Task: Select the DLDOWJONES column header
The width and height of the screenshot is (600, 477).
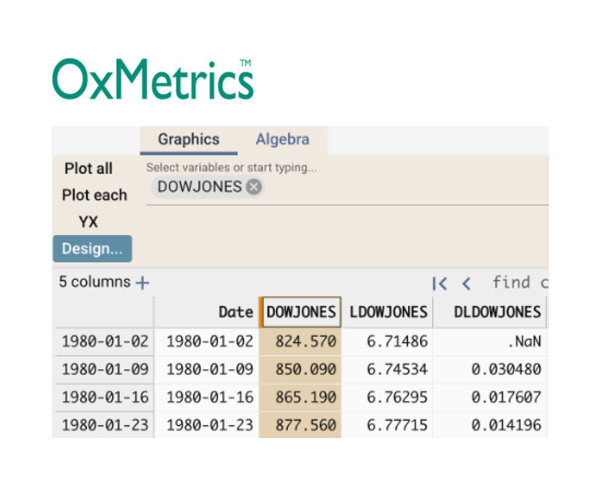Action: tap(497, 313)
